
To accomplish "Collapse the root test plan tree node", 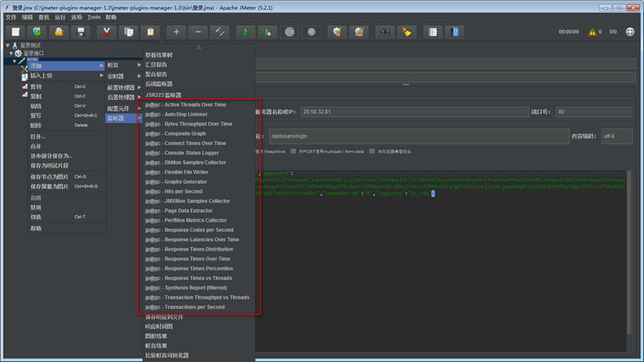I will [7, 45].
